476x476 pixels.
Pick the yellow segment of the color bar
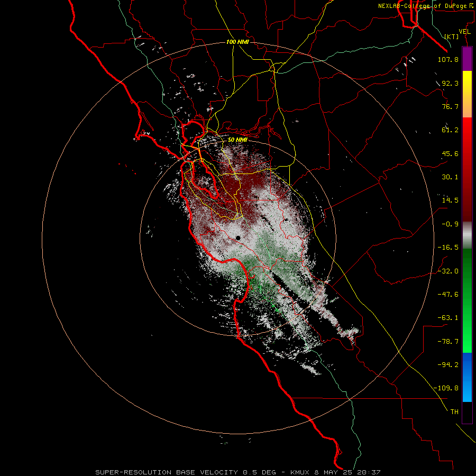[467, 84]
